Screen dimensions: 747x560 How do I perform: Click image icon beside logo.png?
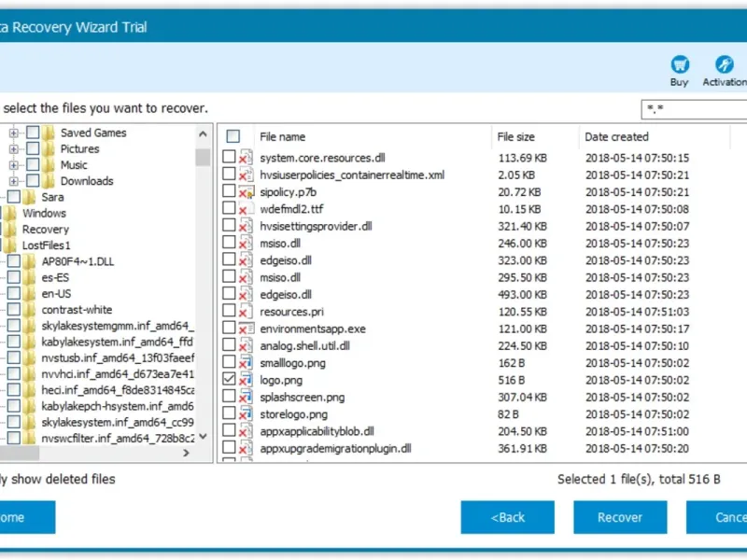246,380
